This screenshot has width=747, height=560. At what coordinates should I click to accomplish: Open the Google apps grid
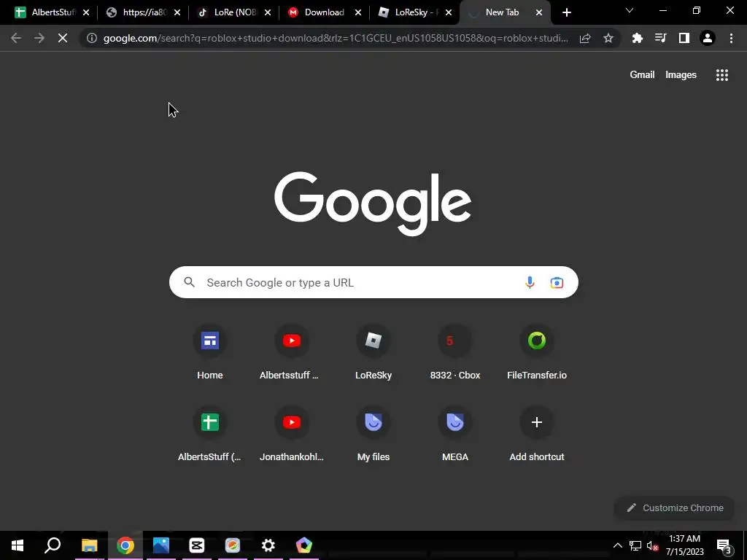pos(721,75)
